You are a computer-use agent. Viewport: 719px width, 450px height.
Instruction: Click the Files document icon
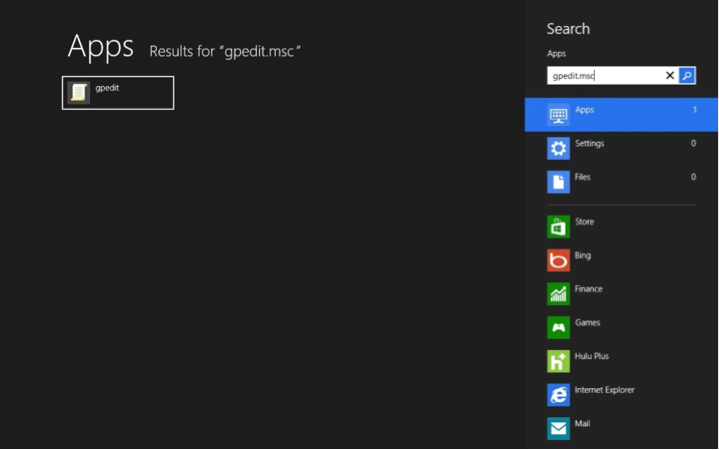pyautogui.click(x=559, y=182)
